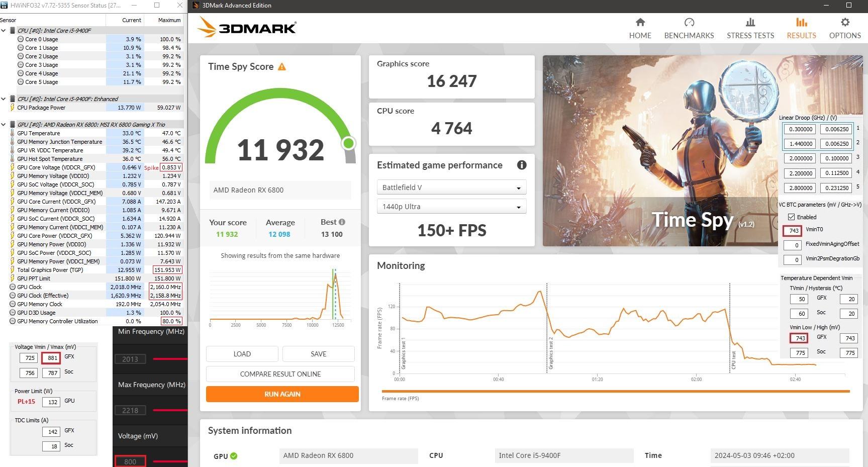Image resolution: width=868 pixels, height=467 pixels.
Task: Click the green validation check next to GPU
Action: click(x=234, y=456)
